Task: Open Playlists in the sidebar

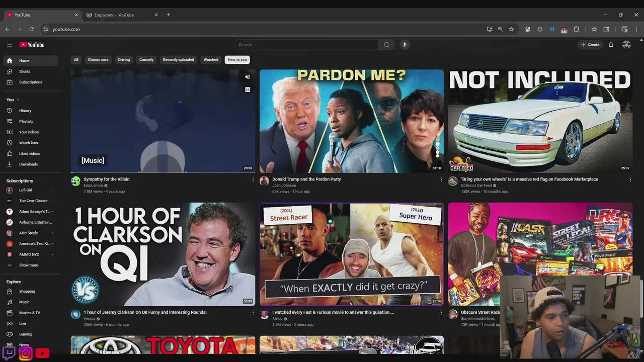Action: (31, 121)
